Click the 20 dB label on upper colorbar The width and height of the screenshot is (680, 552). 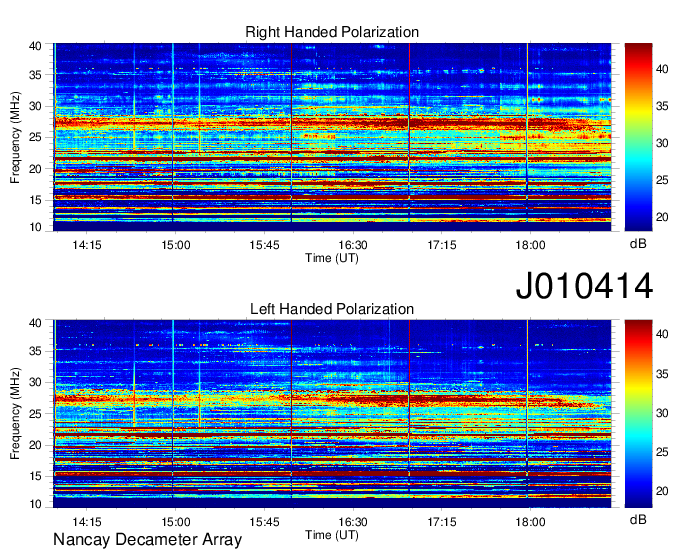click(x=662, y=217)
